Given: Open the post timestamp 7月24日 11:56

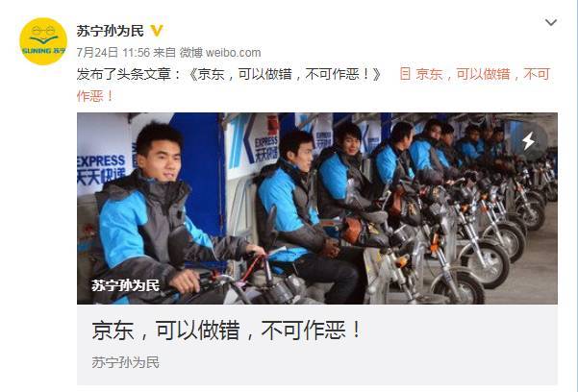Looking at the screenshot, I should (113, 53).
